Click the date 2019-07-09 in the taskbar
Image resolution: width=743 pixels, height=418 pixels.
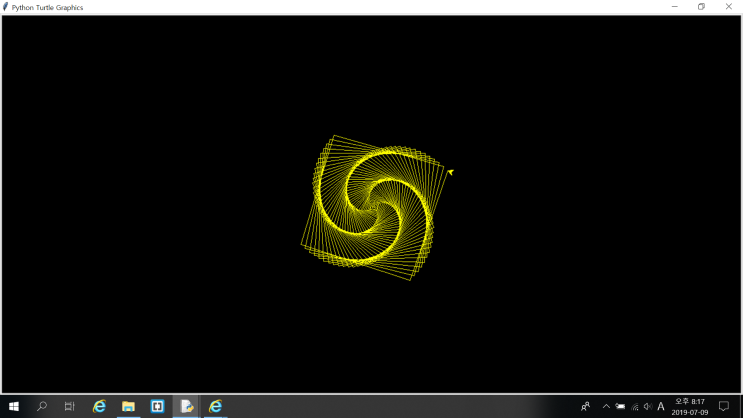[690, 412]
